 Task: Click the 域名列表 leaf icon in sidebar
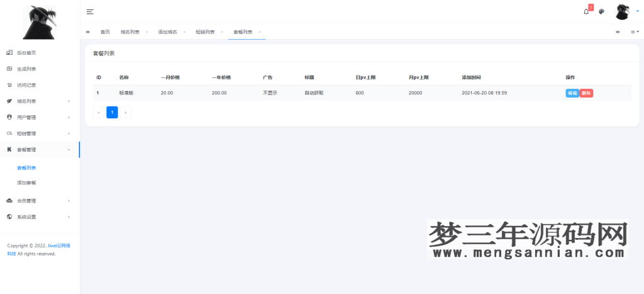tap(9, 101)
